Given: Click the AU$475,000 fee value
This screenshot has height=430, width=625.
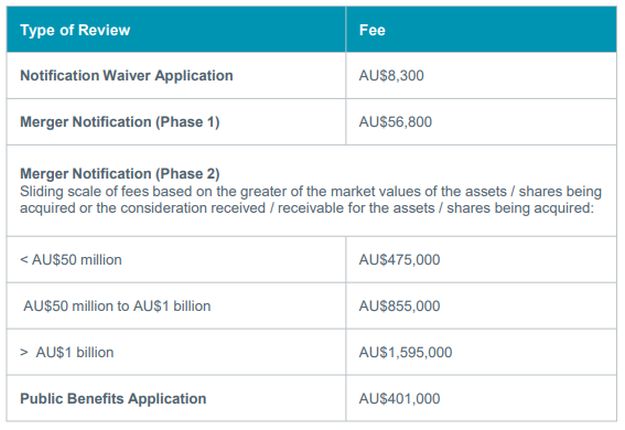Looking at the screenshot, I should [399, 260].
